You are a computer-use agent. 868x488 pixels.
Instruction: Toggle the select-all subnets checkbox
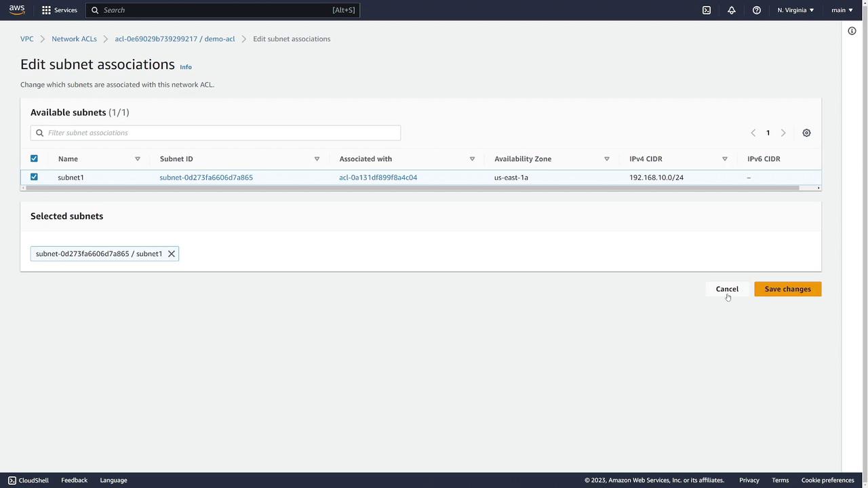click(34, 159)
